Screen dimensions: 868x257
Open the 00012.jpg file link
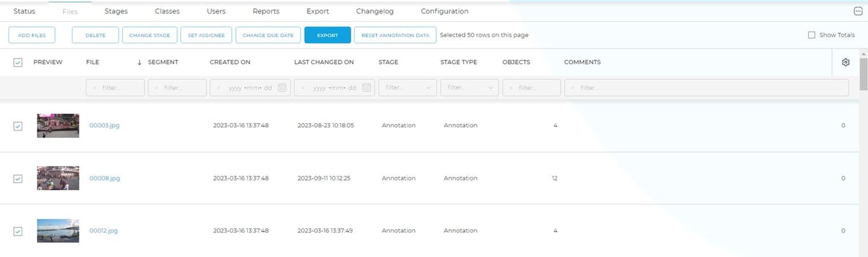click(104, 230)
